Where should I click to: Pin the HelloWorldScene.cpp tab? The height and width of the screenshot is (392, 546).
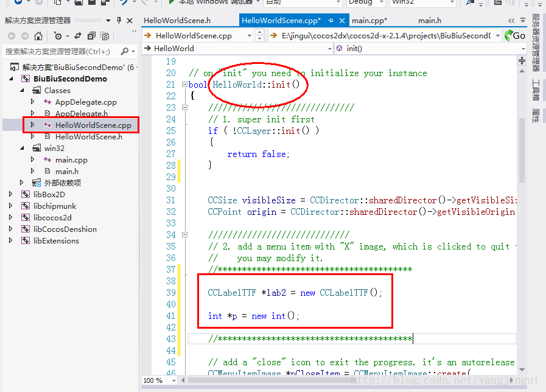click(x=331, y=21)
